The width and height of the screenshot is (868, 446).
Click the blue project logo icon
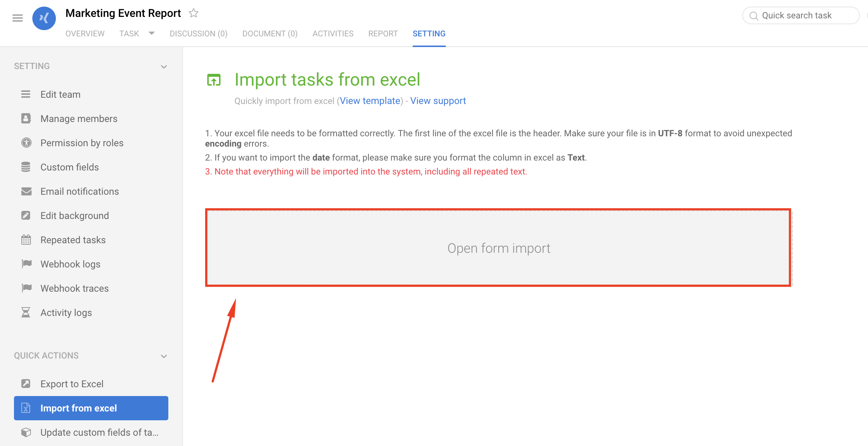tap(44, 18)
